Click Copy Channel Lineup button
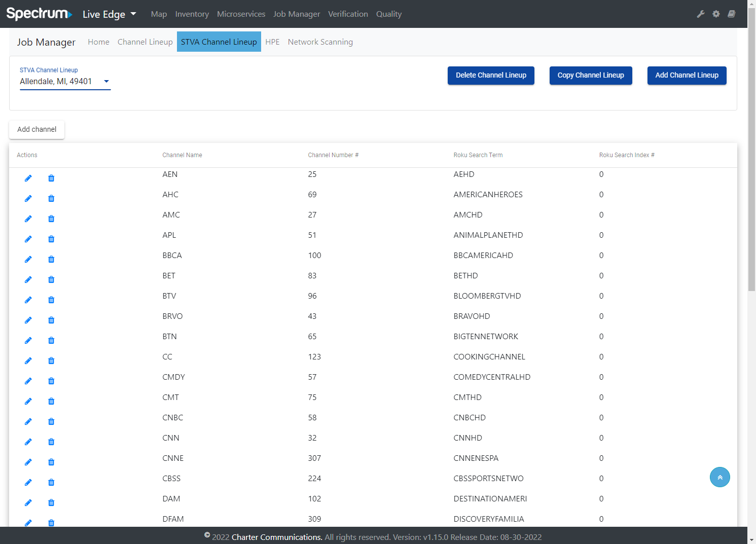 coord(591,76)
